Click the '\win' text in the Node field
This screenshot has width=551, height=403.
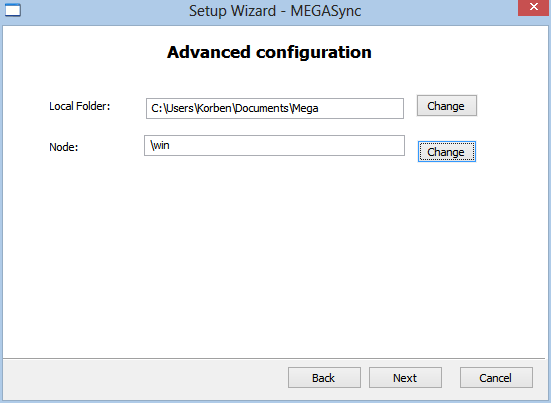click(x=160, y=145)
